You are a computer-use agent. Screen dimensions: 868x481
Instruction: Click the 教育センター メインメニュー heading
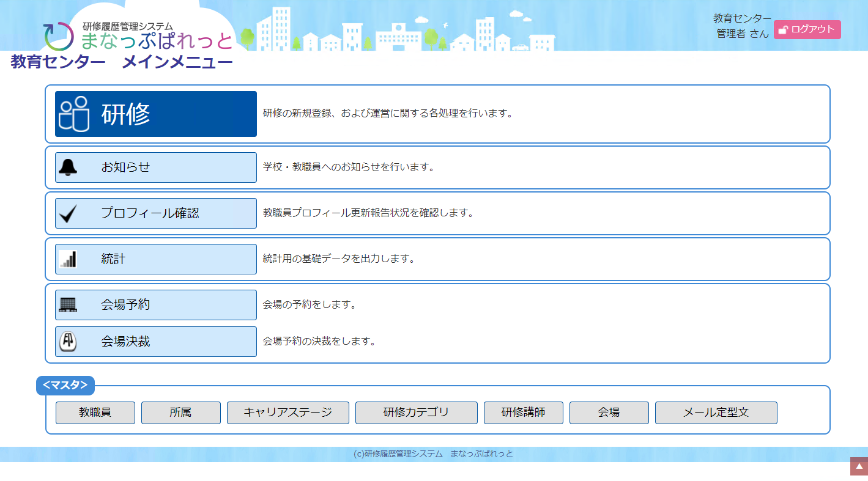122,62
